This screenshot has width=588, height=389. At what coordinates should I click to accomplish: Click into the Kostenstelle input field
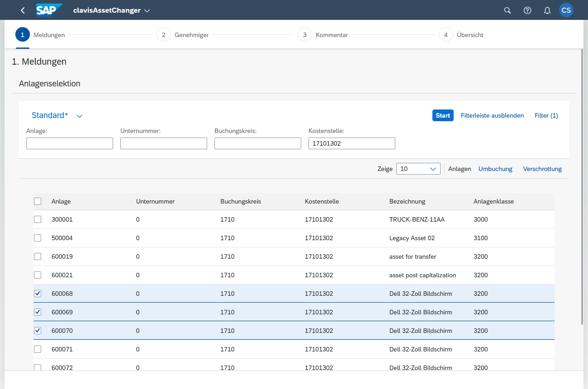pyautogui.click(x=351, y=143)
